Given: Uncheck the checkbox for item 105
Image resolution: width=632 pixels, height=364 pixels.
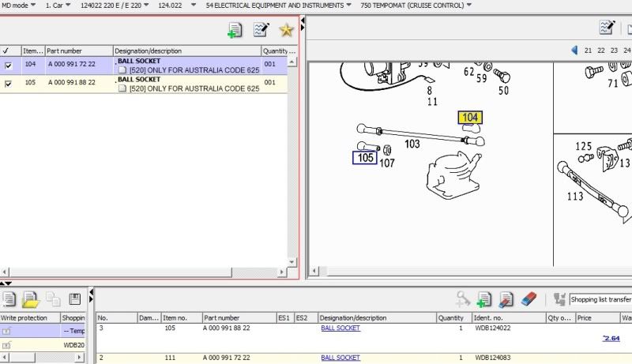Looking at the screenshot, I should click(x=8, y=84).
